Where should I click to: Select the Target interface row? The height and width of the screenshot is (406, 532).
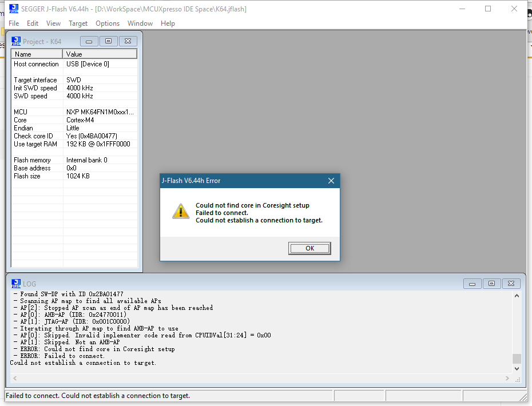74,80
